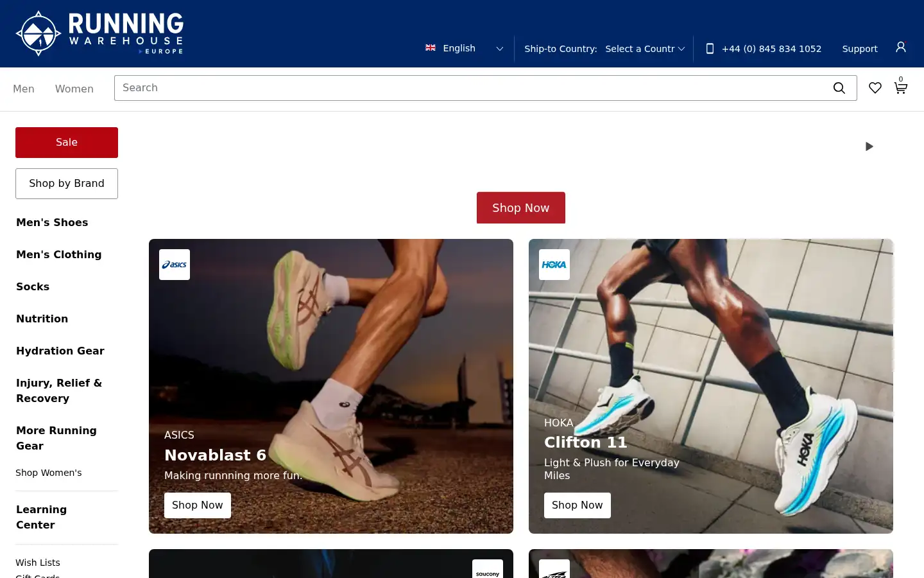Open Injury, Relief & Recovery category
The height and width of the screenshot is (578, 924).
point(59,390)
